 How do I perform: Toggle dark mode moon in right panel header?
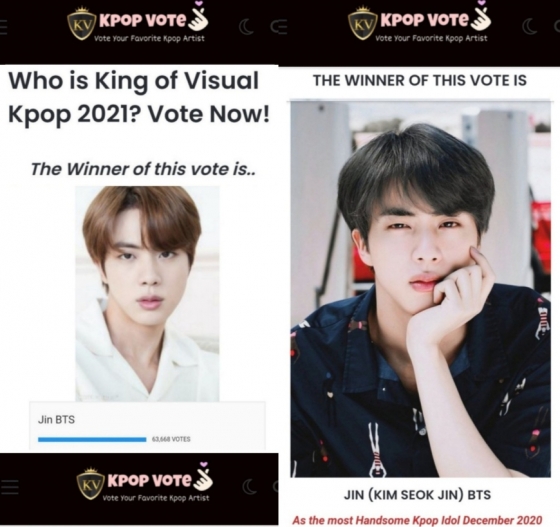pyautogui.click(x=530, y=27)
